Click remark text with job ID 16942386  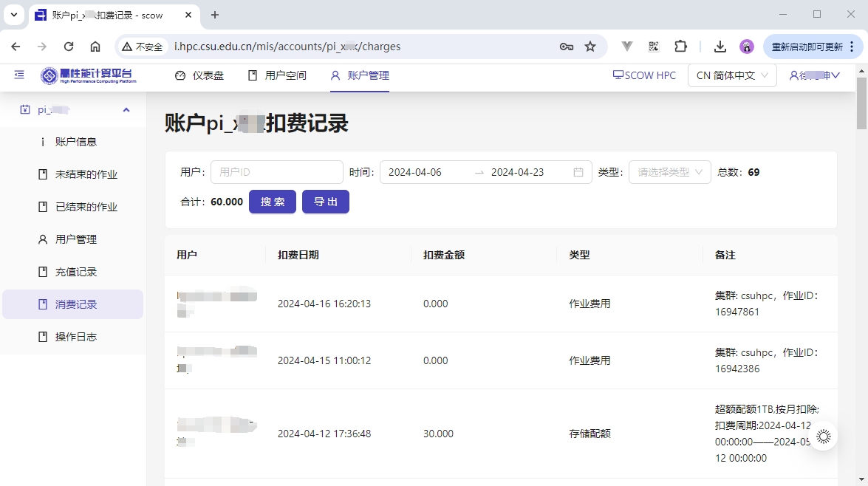point(767,361)
